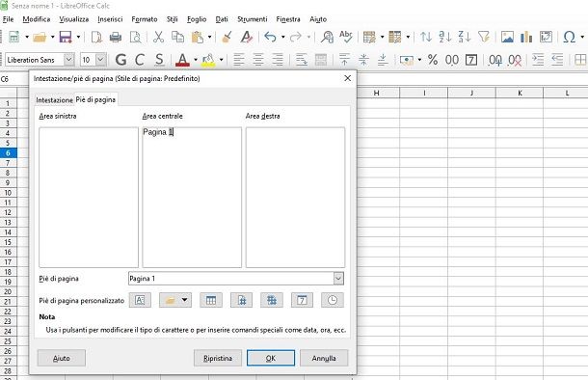Image resolution: width=588 pixels, height=380 pixels.
Task: Insert date field into footer
Action: pos(302,300)
